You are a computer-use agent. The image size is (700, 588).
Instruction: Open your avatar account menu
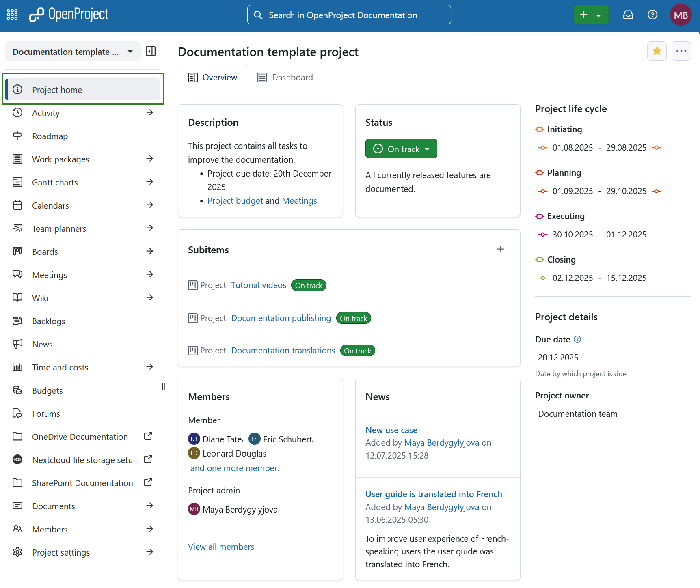click(681, 15)
